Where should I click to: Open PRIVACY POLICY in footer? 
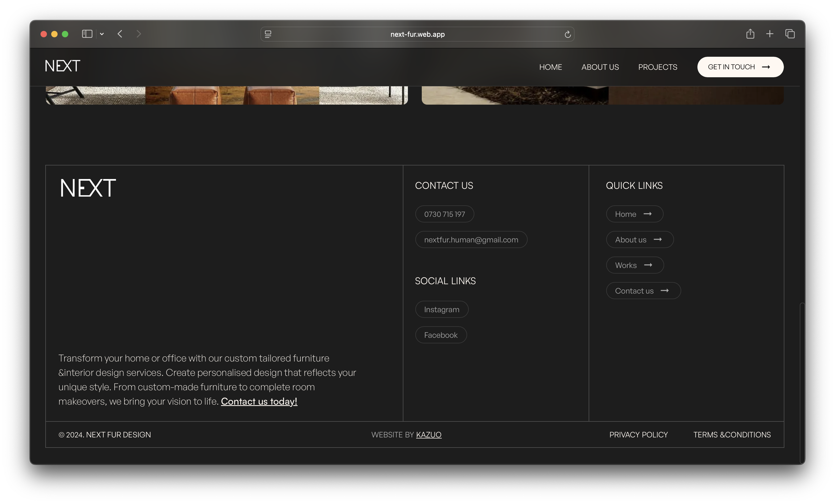pyautogui.click(x=639, y=434)
